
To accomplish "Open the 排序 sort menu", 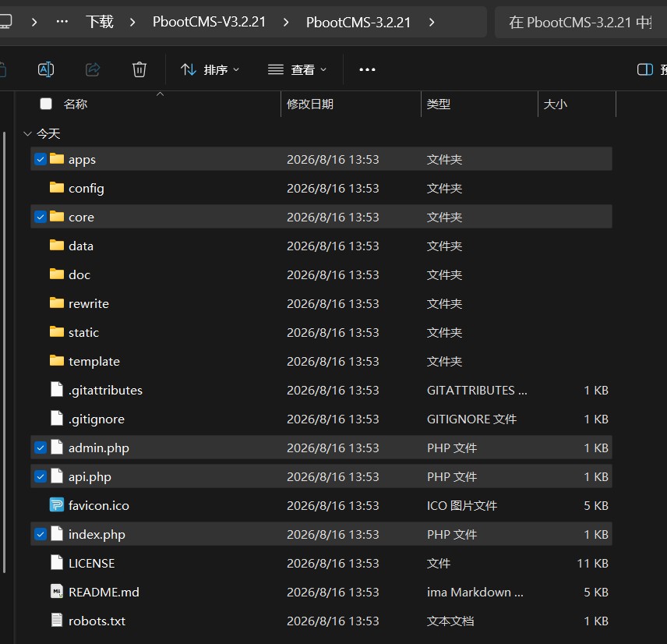I will (210, 70).
